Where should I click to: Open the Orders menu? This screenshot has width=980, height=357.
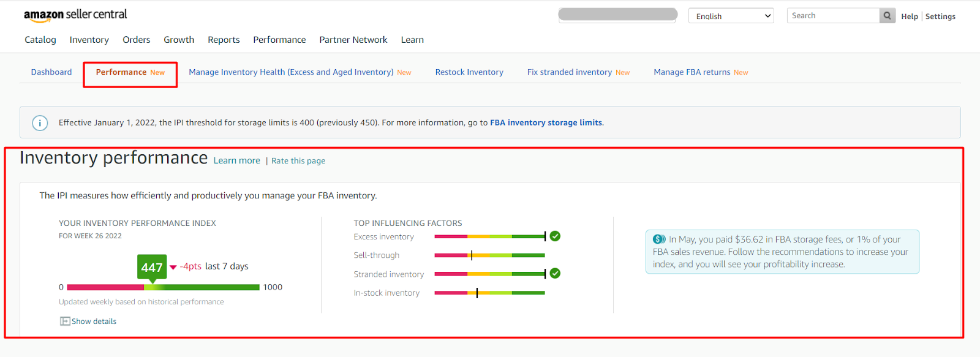click(137, 40)
